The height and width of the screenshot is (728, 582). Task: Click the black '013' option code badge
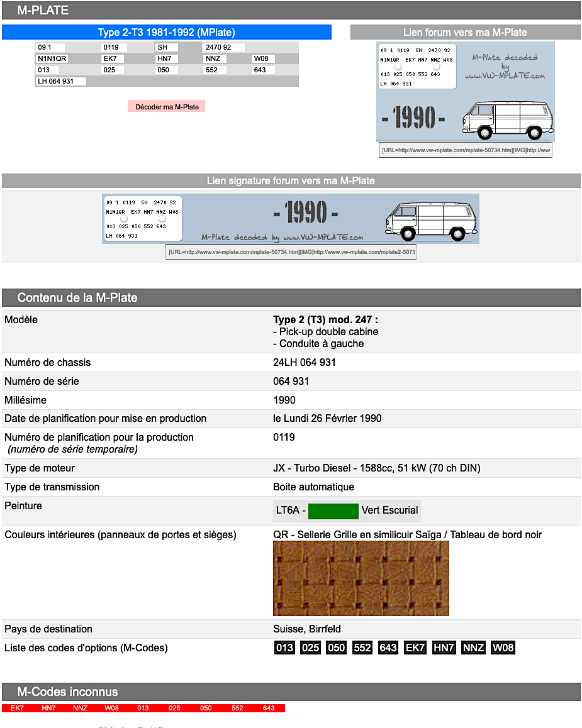coord(285,648)
